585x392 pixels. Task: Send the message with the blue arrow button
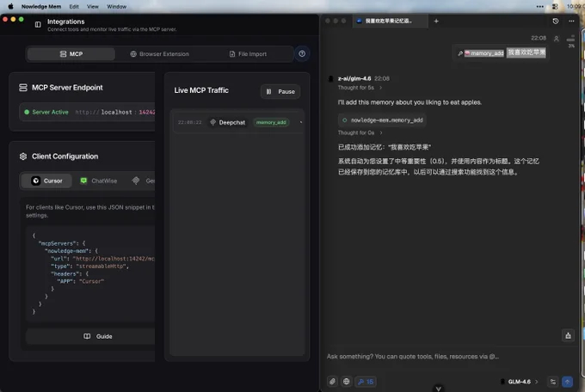[x=567, y=382]
